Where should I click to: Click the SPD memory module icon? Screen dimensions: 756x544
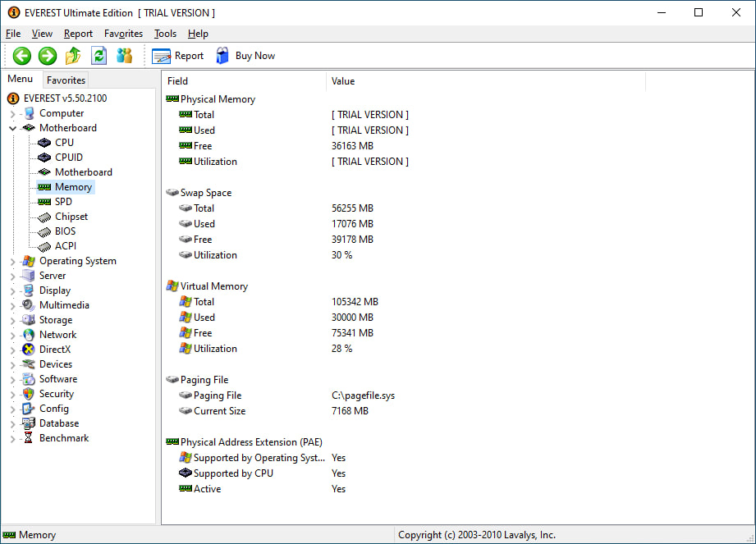coord(44,202)
